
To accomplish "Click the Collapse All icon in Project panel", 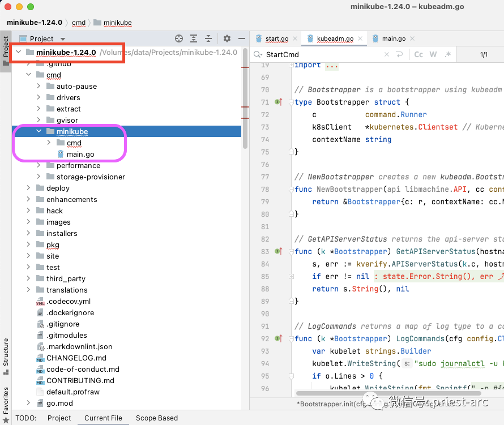I will 208,38.
